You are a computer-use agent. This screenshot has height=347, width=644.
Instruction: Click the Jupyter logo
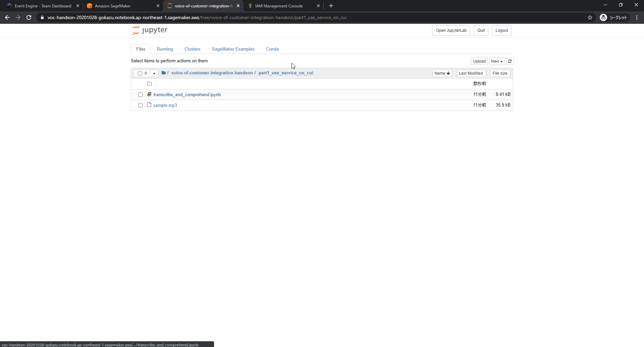pos(150,30)
